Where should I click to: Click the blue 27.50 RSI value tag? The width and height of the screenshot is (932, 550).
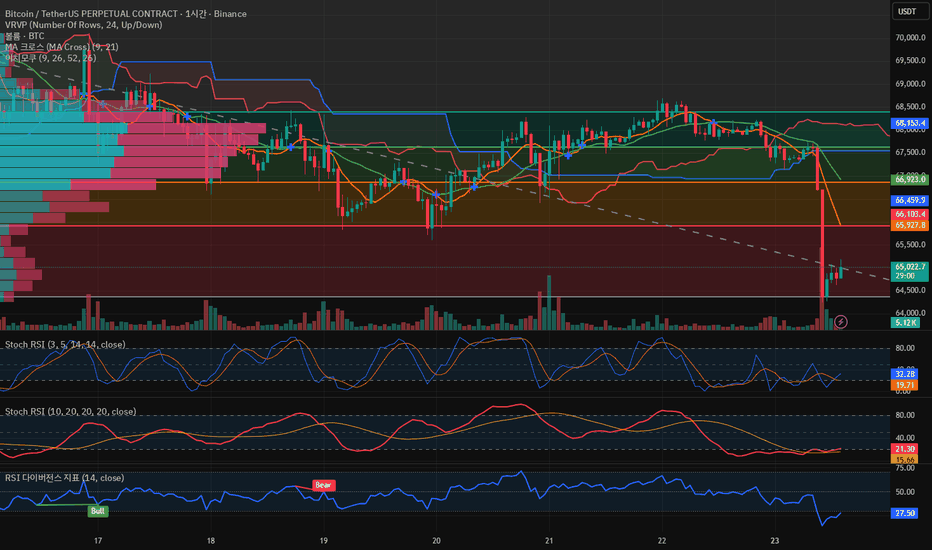(904, 513)
